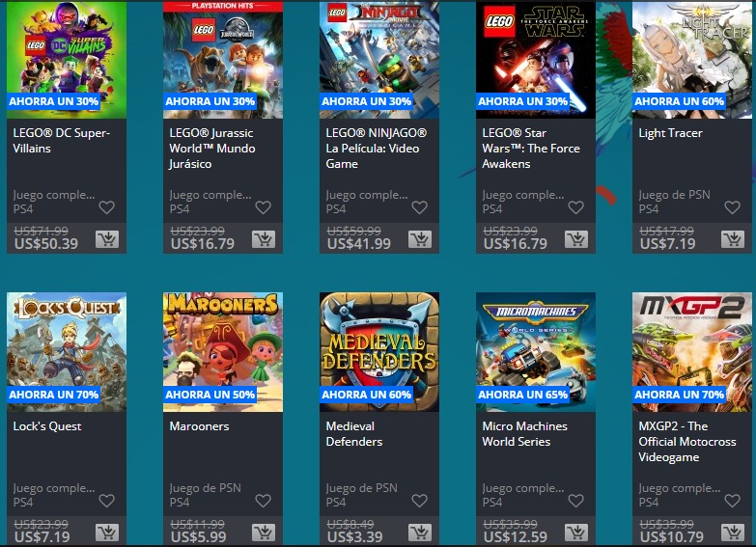The width and height of the screenshot is (756, 547).
Task: Add Marooners to cart
Action: coord(264,533)
